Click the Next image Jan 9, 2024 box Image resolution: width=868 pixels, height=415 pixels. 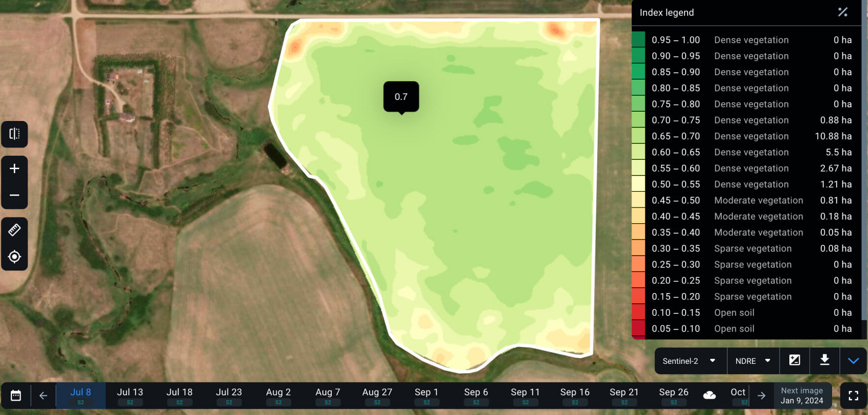point(802,395)
